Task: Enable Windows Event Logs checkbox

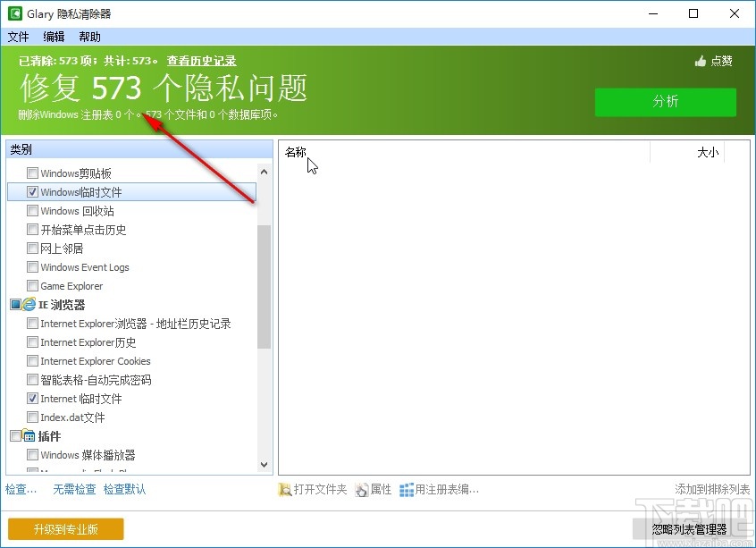Action: tap(32, 266)
